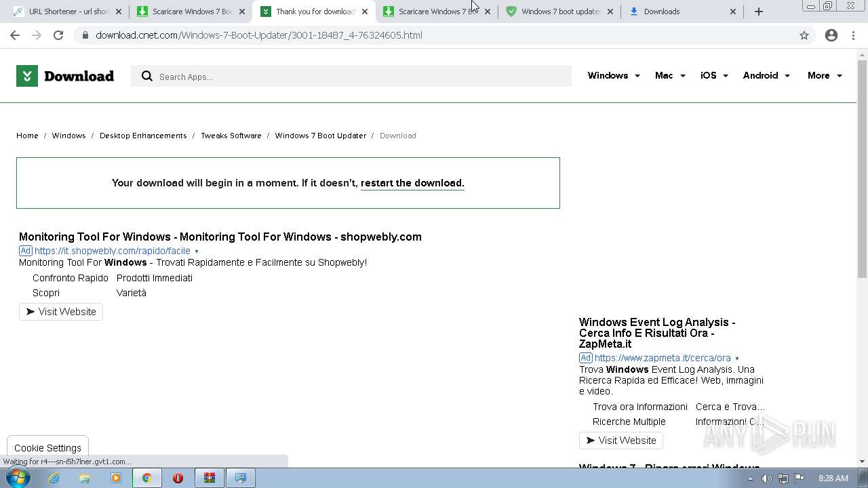Click Visit Website under ZapMeta ad
Screen dimensions: 868x488
point(621,441)
